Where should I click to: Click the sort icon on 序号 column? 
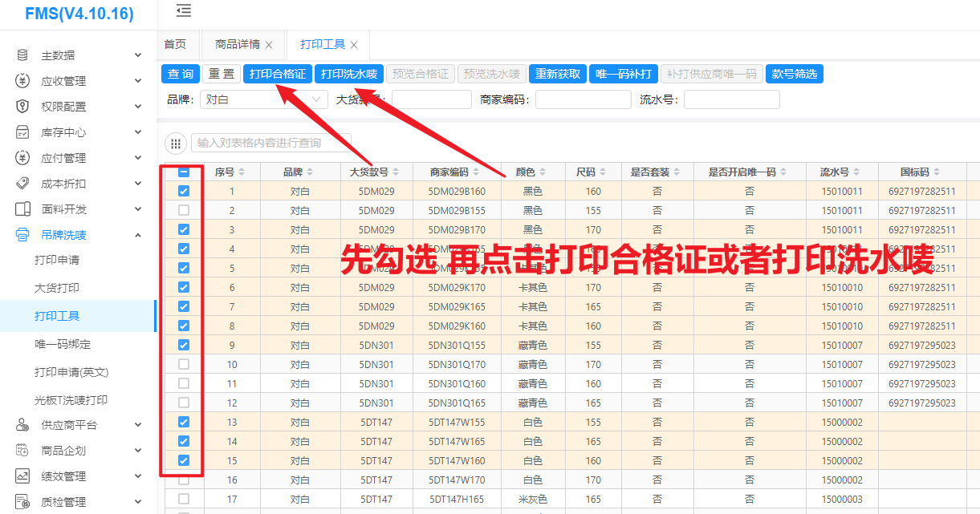[x=242, y=172]
